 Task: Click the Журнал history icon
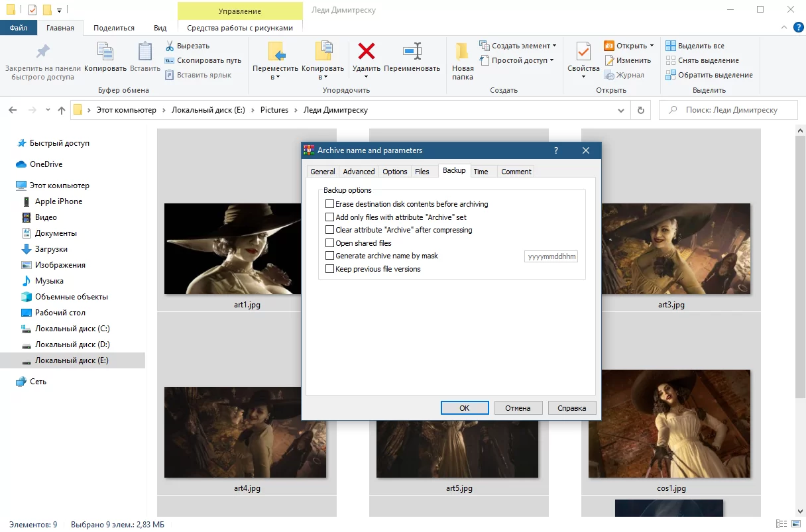click(609, 75)
